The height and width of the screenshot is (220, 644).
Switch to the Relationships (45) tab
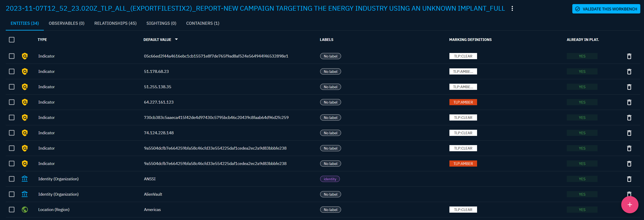pyautogui.click(x=115, y=23)
